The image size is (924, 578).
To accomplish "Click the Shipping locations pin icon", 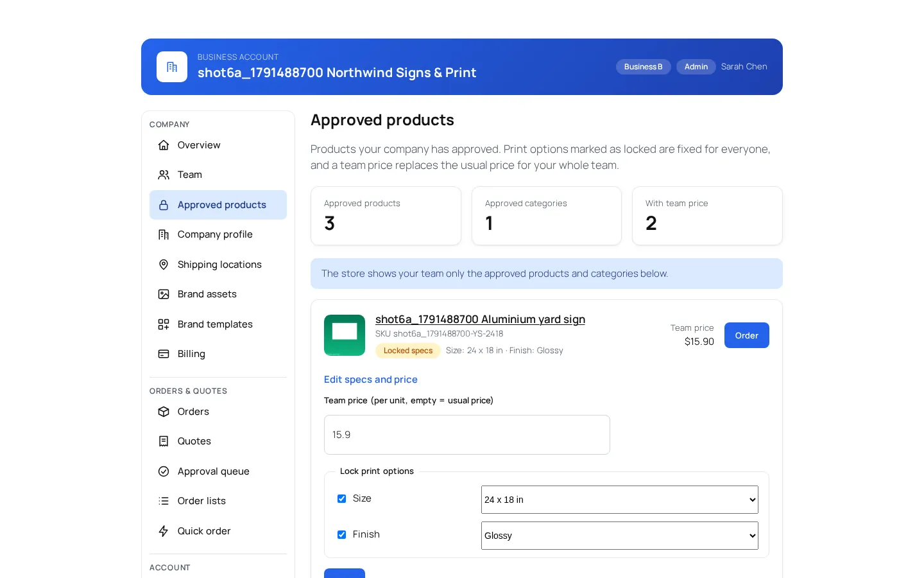I will (x=164, y=265).
